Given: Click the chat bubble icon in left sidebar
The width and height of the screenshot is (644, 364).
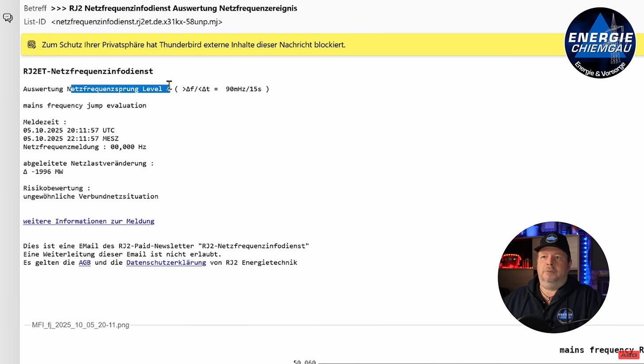Looking at the screenshot, I should (x=8, y=18).
